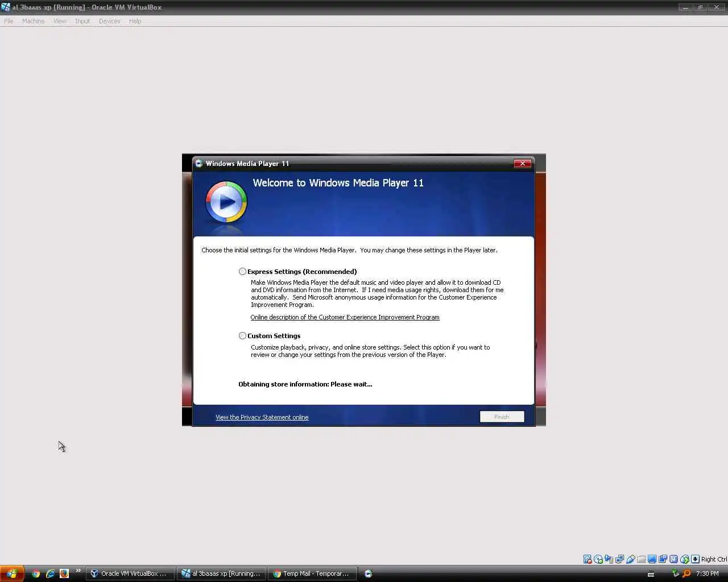Click the audio status indicator icon
Screen dimensions: 728x582
[x=609, y=559]
